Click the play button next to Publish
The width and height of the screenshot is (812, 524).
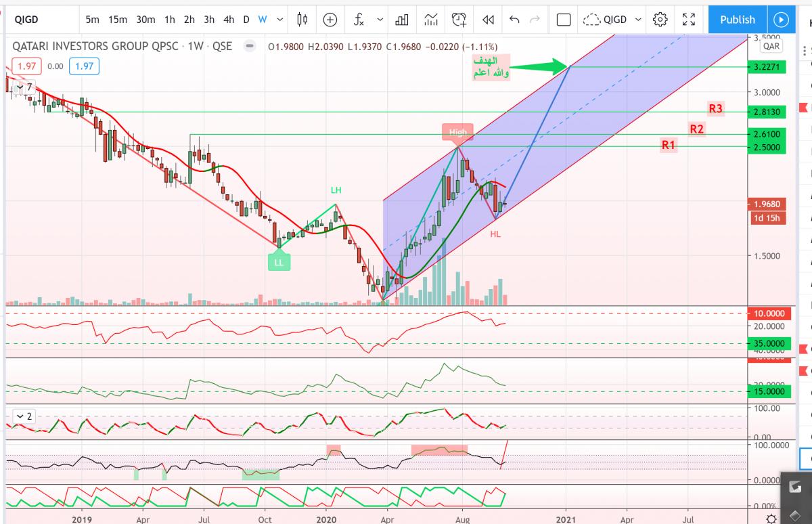click(780, 20)
